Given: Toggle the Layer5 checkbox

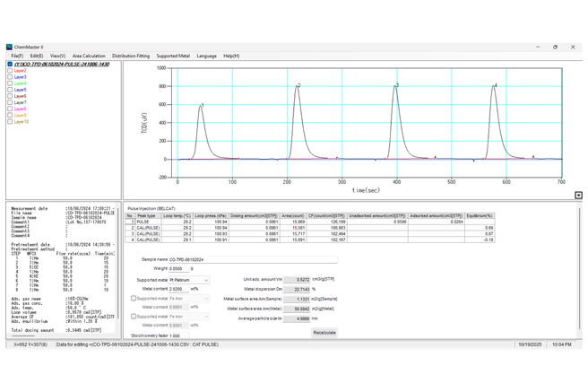Looking at the screenshot, I should pos(10,90).
